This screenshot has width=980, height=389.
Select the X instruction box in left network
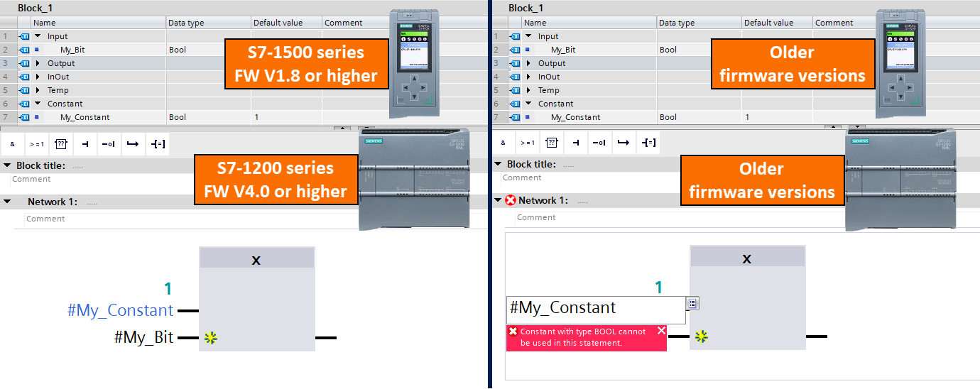[257, 299]
